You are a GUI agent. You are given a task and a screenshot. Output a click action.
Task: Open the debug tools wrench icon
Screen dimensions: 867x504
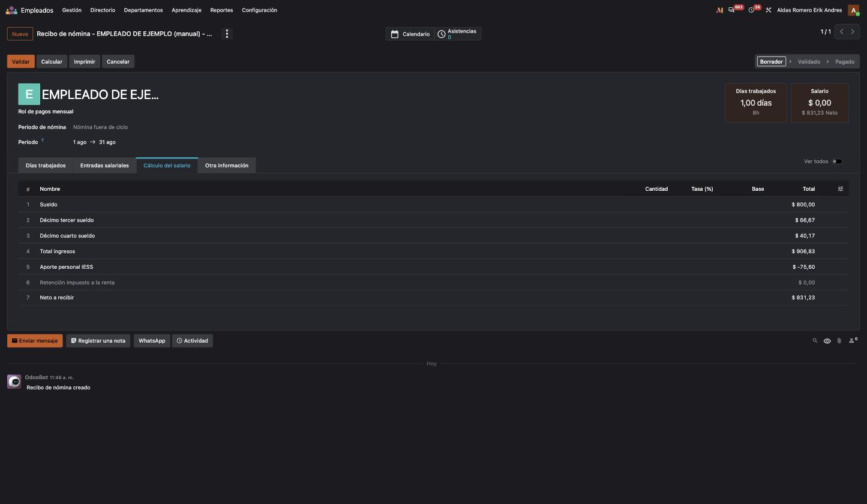point(768,10)
